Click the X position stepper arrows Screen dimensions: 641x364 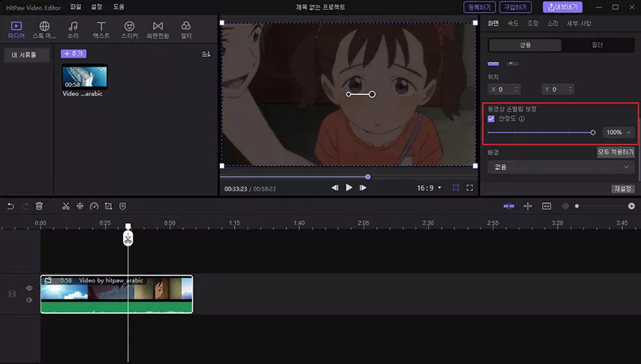pos(517,89)
